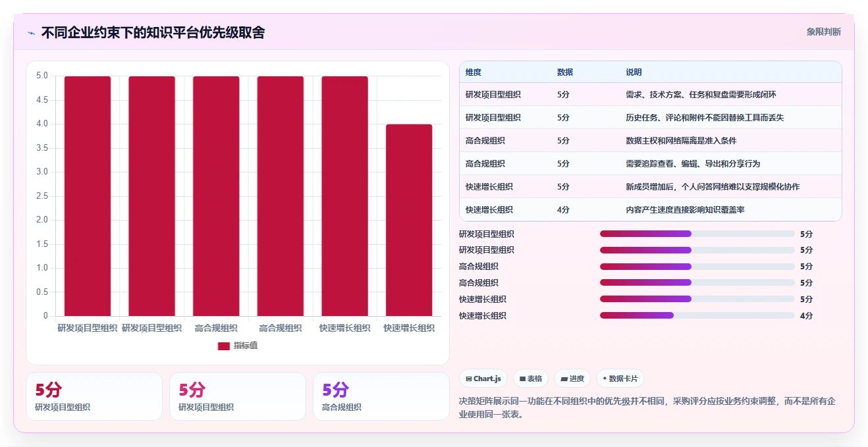Image resolution: width=868 pixels, height=447 pixels.
Task: Select the Chart.js tag
Action: pyautogui.click(x=483, y=379)
